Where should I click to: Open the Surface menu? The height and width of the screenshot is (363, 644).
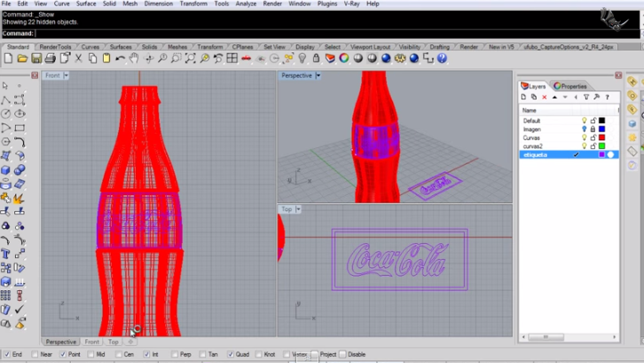(86, 4)
